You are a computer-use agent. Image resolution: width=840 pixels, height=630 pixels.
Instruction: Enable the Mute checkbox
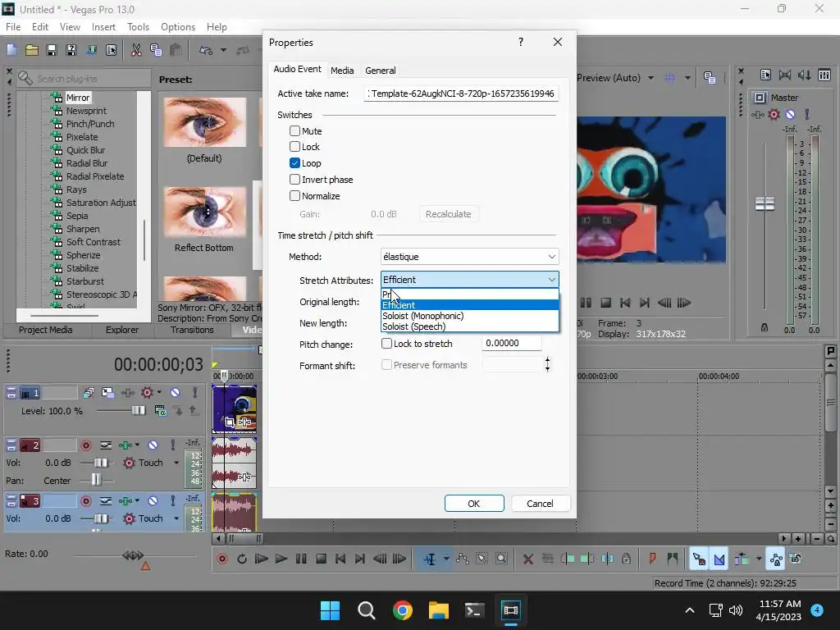point(294,130)
